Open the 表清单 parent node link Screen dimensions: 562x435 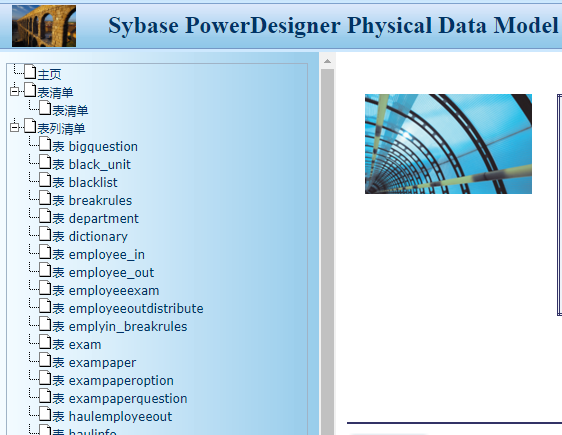55,92
